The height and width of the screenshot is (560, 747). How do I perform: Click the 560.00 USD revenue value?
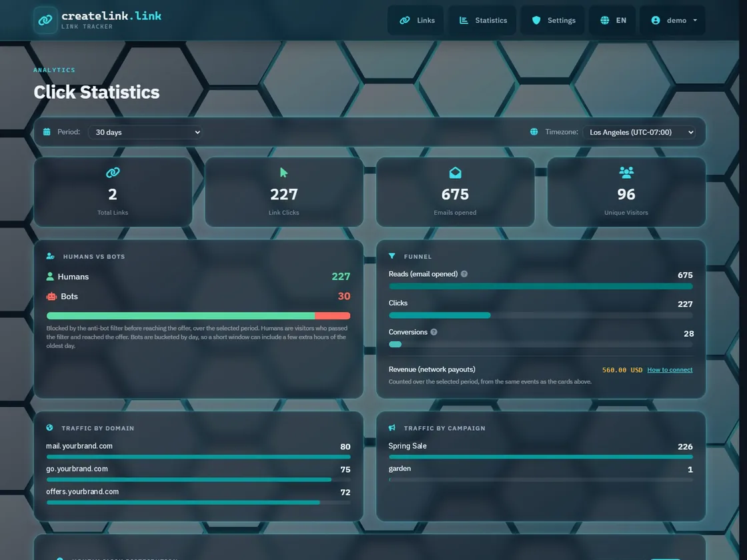(x=622, y=369)
